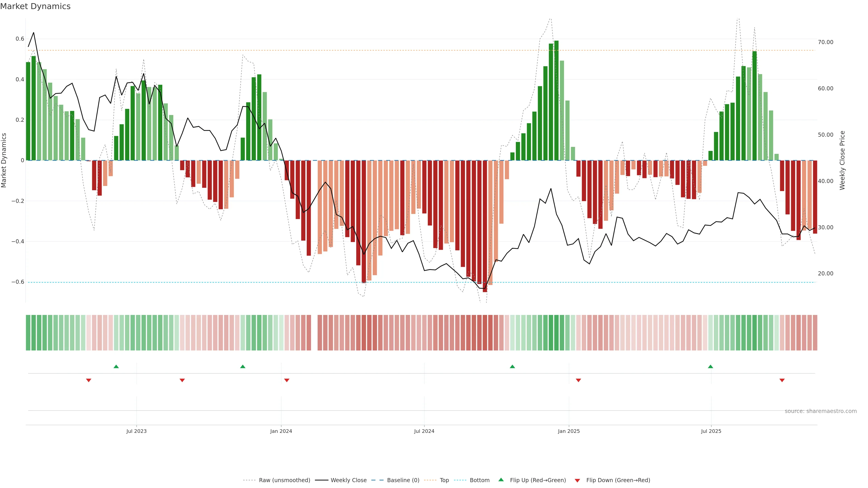Click the earliest red Flip Down triangle marker
The height and width of the screenshot is (488, 868).
[x=89, y=380]
